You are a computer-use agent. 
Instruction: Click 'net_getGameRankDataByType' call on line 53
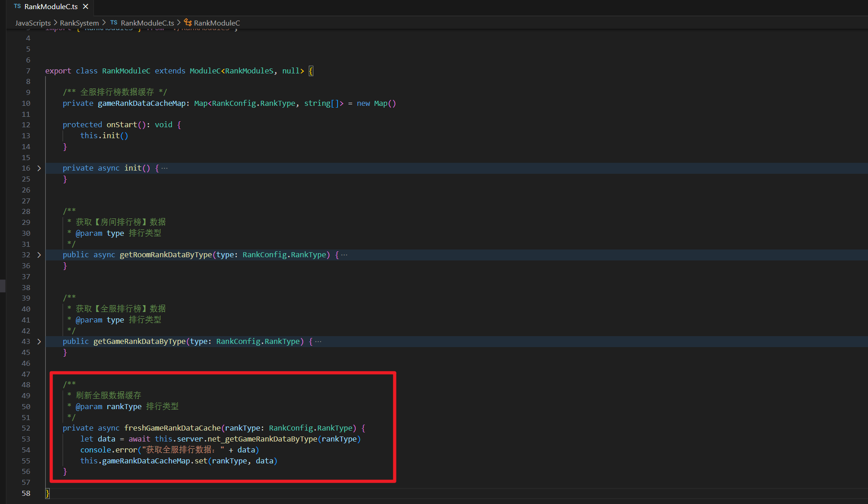coord(262,439)
